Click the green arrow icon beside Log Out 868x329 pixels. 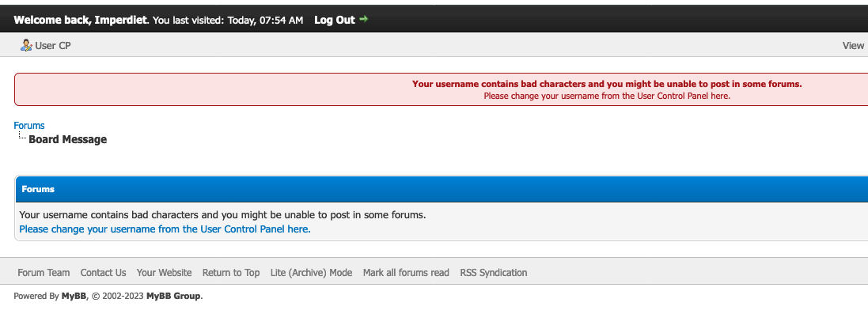tap(364, 19)
